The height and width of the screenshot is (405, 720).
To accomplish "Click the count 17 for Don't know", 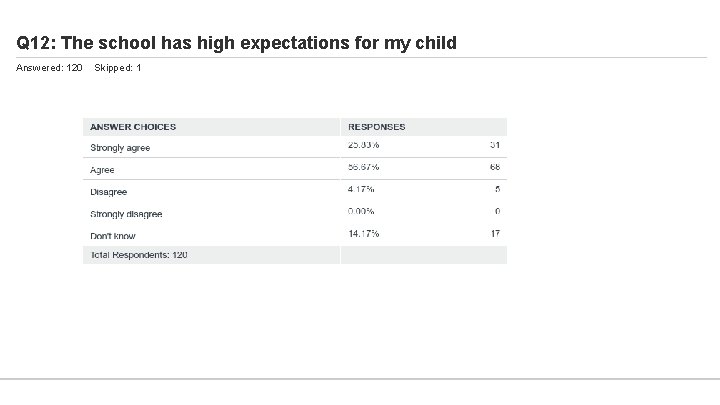I will coord(495,233).
